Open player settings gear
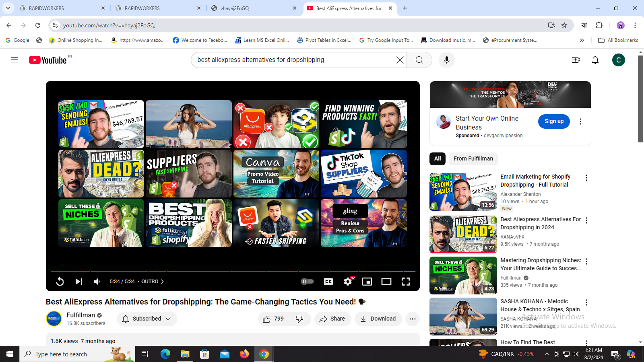 (348, 282)
